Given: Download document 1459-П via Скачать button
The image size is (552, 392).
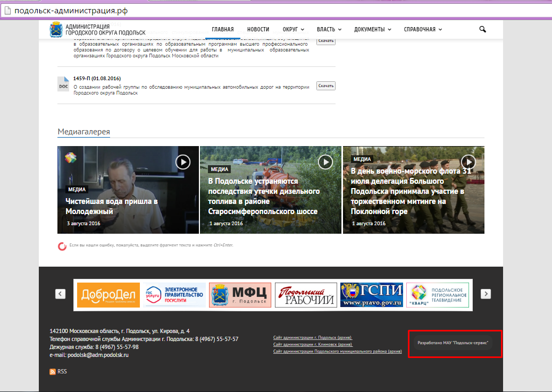Looking at the screenshot, I should coord(325,86).
